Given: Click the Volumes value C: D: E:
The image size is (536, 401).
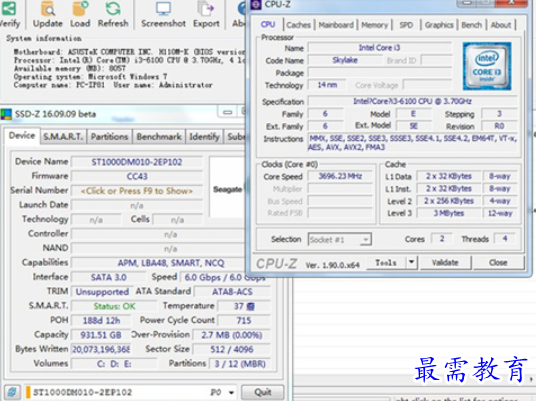Looking at the screenshot, I should (114, 363).
